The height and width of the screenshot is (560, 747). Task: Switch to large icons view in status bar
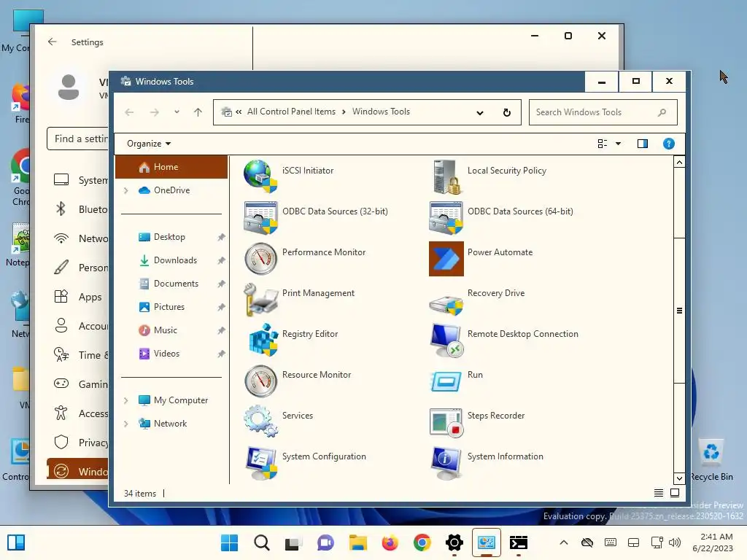(x=675, y=493)
